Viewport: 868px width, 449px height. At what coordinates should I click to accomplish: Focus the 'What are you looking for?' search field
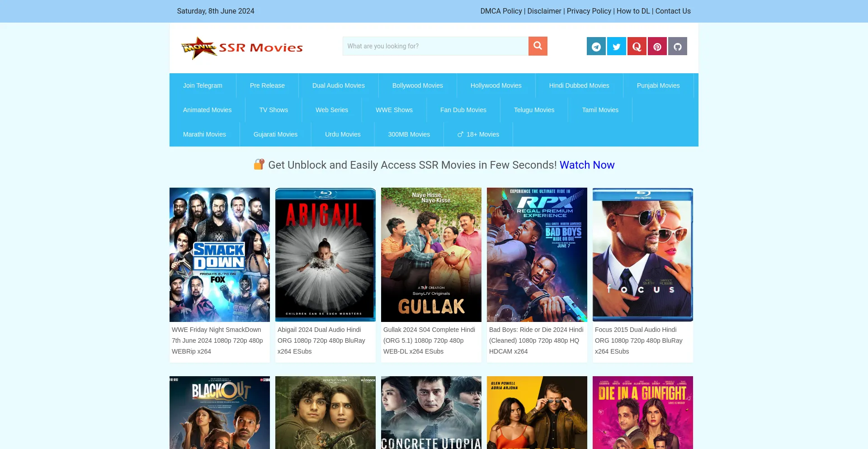click(435, 46)
